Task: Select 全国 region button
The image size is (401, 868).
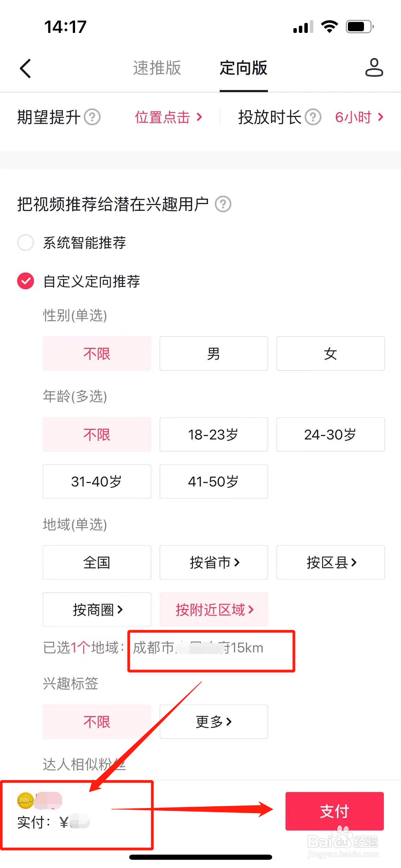Action: (x=97, y=563)
